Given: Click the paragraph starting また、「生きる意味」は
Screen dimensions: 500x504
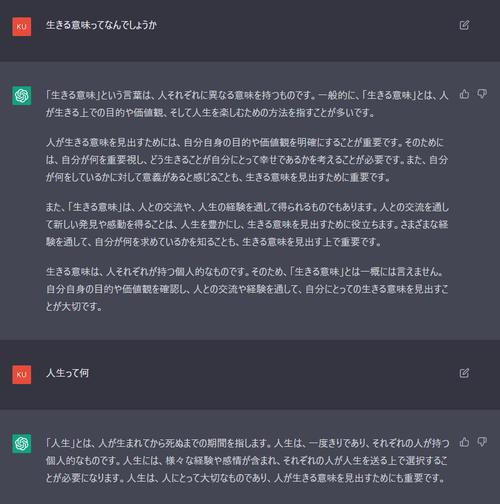Looking at the screenshot, I should (247, 224).
